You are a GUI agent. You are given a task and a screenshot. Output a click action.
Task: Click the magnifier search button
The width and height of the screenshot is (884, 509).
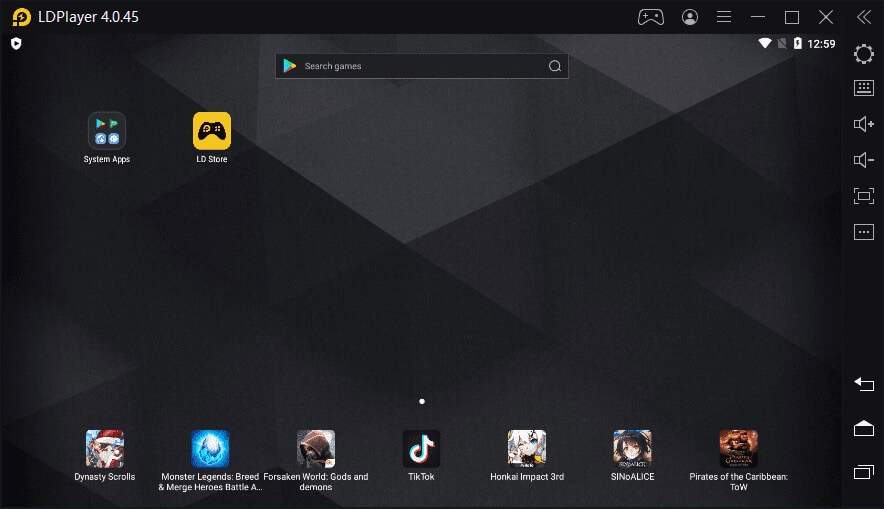[x=555, y=66]
